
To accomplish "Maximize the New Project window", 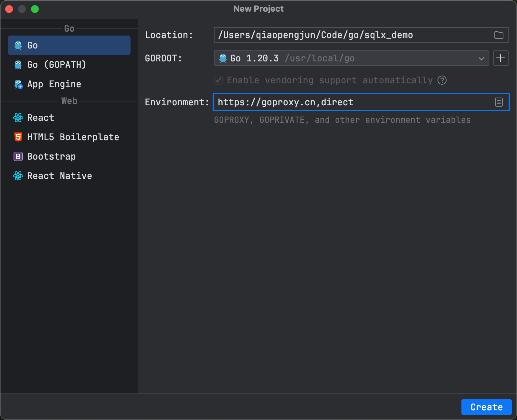I will (35, 9).
